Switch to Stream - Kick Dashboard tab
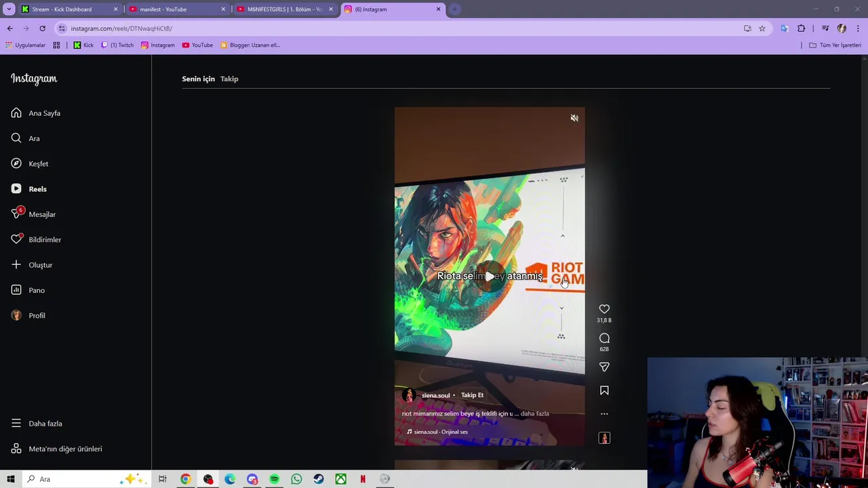868x488 pixels. click(x=69, y=9)
